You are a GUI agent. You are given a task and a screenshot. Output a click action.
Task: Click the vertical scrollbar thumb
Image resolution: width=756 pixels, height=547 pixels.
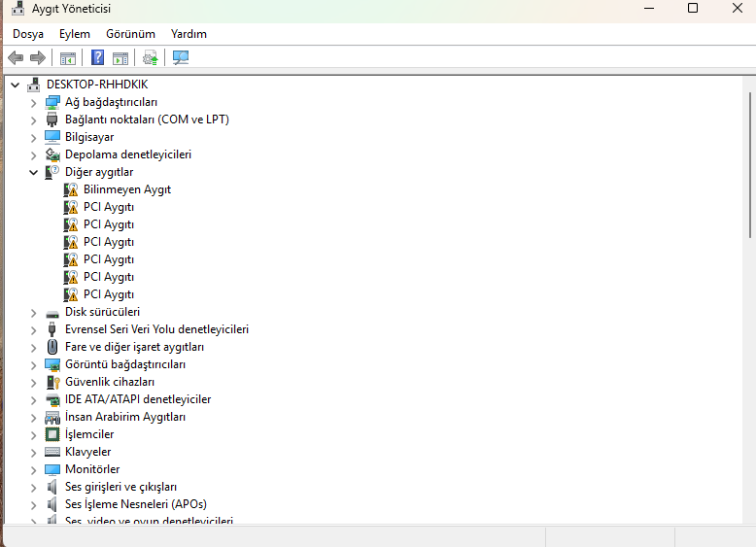coord(750,165)
